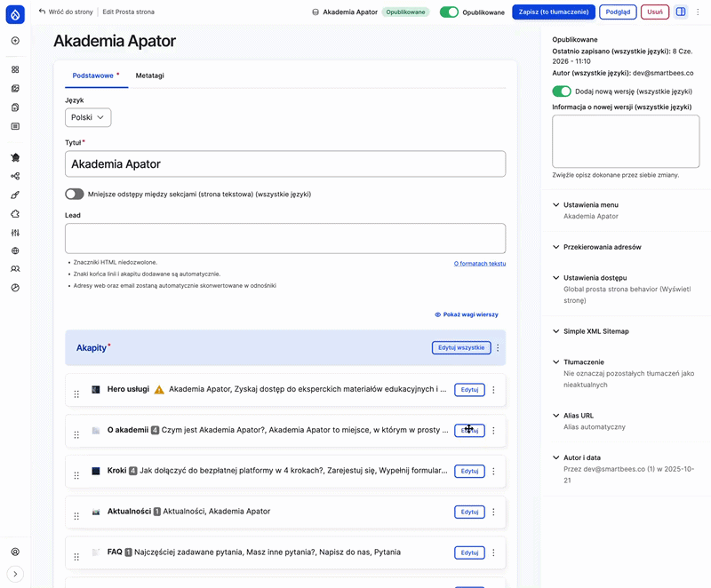Viewport: 711px width, 588px height.
Task: Open the Media image sidebar icon
Action: click(15, 88)
